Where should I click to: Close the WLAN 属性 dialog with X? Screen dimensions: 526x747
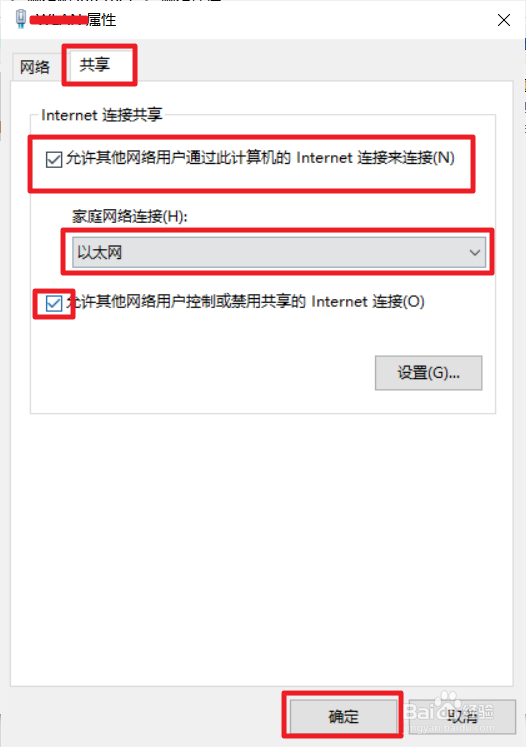click(504, 20)
